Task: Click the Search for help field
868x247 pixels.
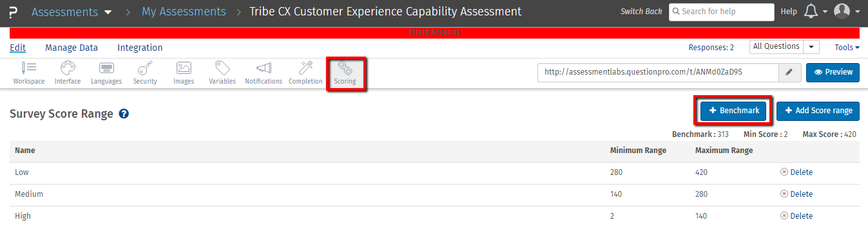Action: tap(722, 12)
